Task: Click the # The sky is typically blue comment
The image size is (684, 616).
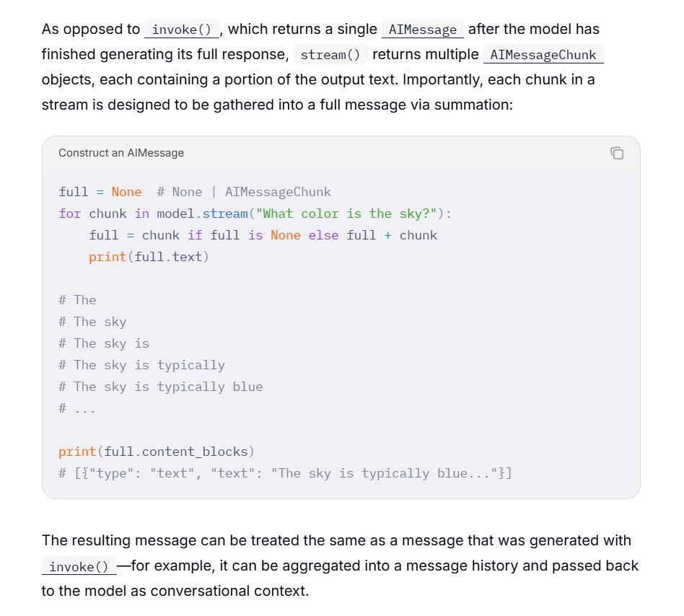Action: click(160, 387)
